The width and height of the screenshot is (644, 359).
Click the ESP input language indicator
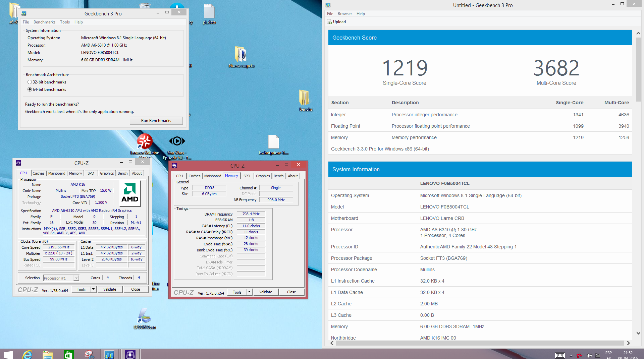tap(608, 353)
